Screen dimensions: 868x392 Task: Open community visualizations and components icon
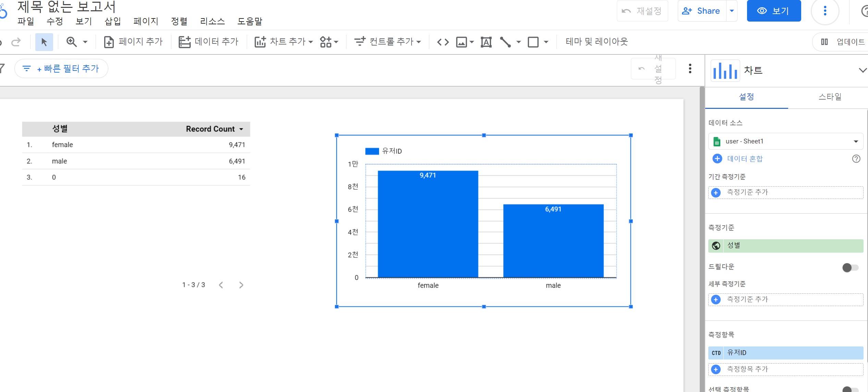click(329, 42)
